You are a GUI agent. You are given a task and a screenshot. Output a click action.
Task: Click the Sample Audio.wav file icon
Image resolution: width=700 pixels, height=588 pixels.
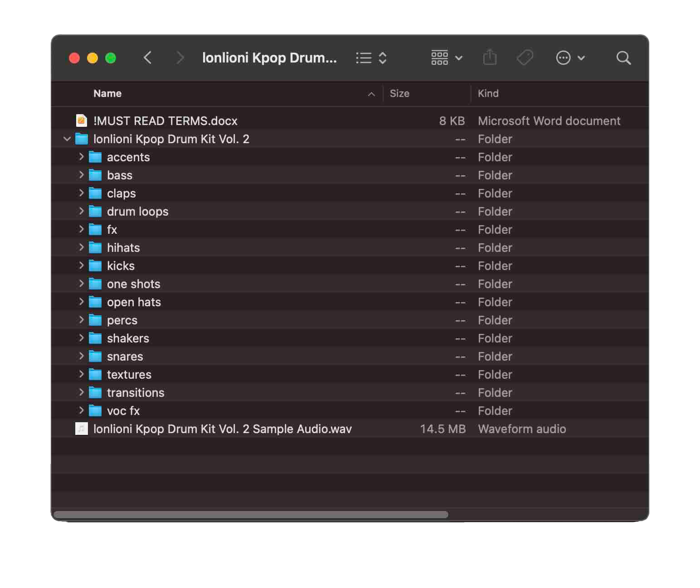[x=81, y=429]
